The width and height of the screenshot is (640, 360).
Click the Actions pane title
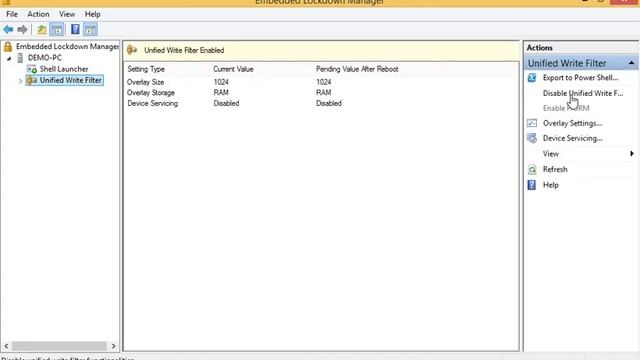point(540,48)
